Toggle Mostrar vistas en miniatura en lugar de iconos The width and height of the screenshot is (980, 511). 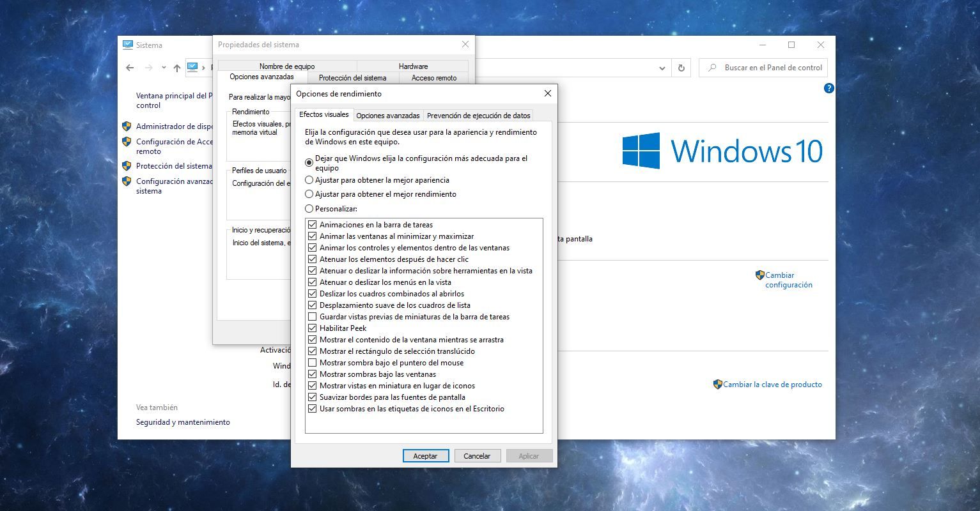[x=313, y=386]
